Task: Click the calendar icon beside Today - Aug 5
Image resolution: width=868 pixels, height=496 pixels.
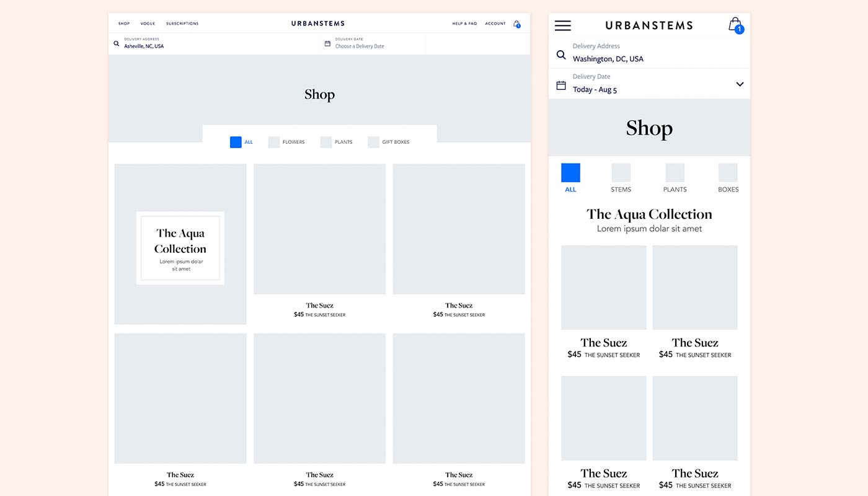Action: coord(561,86)
